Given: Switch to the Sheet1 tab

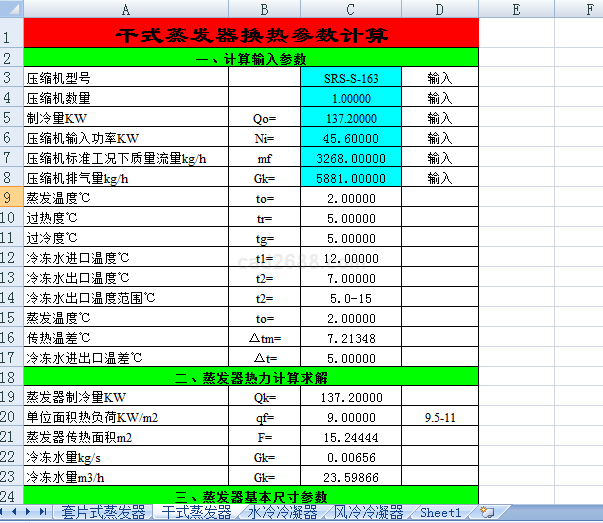Looking at the screenshot, I should click(x=440, y=512).
